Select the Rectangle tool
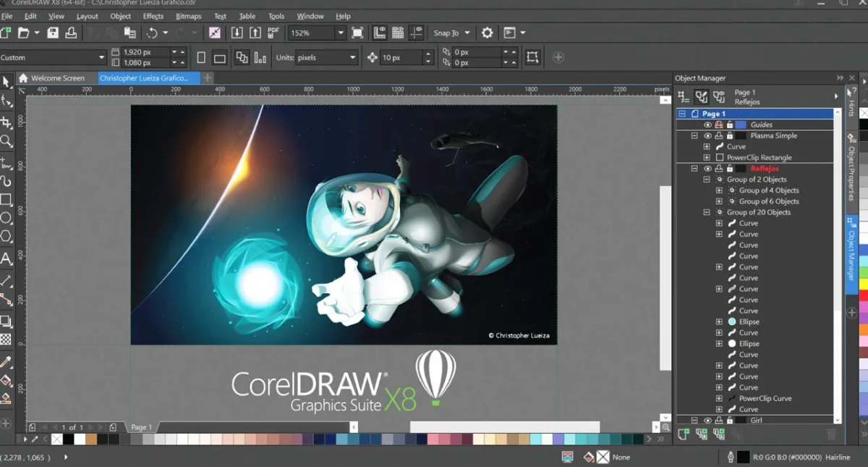The width and height of the screenshot is (868, 467). [6, 199]
